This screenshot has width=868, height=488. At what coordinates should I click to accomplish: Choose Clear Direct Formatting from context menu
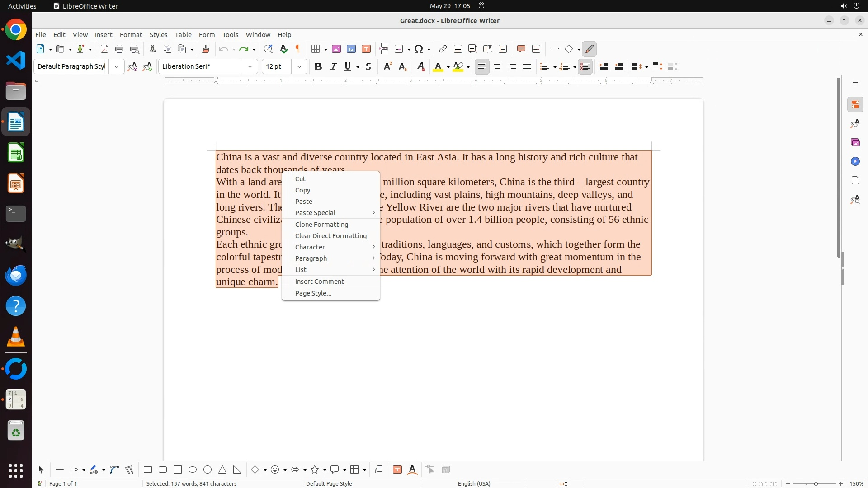[330, 236]
